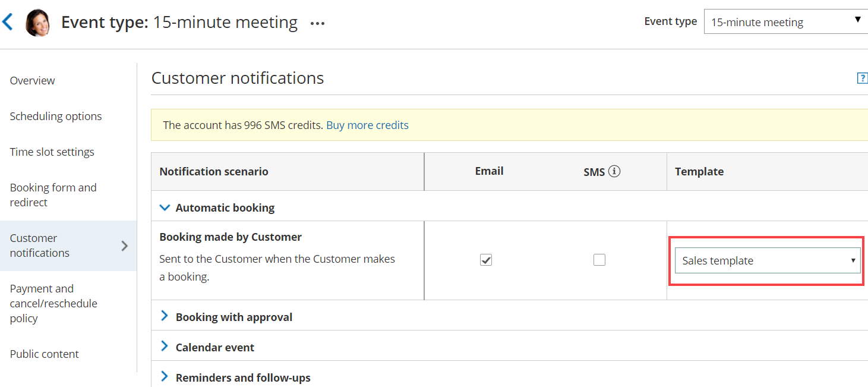Screen dimensions: 868x387
Task: Expand the Calendar event section
Action: coord(165,347)
